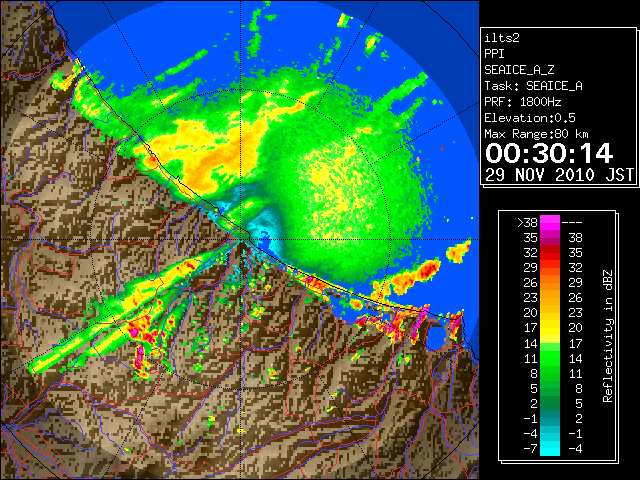Click the yellow 17 dBZ legend color
Viewport: 640px width, 480px height.
pos(550,328)
